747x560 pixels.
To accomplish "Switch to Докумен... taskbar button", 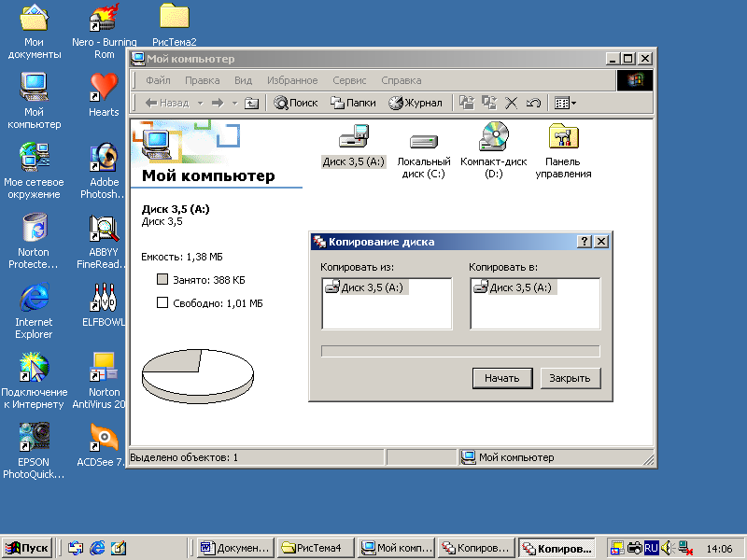I will click(x=236, y=548).
